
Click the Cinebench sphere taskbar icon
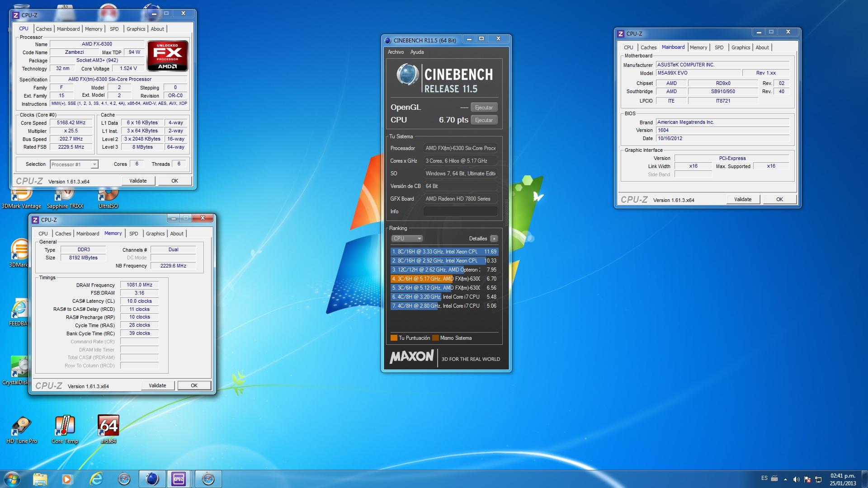point(152,479)
